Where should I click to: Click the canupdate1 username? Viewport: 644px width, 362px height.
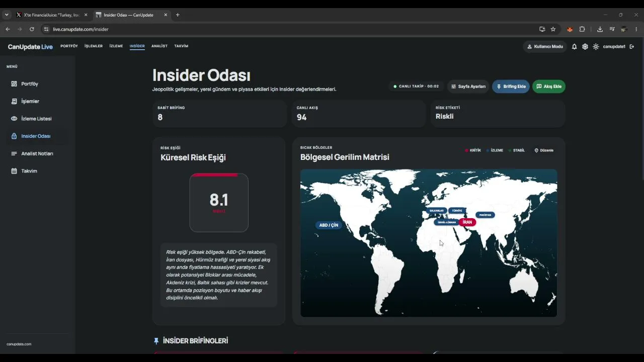point(614,46)
